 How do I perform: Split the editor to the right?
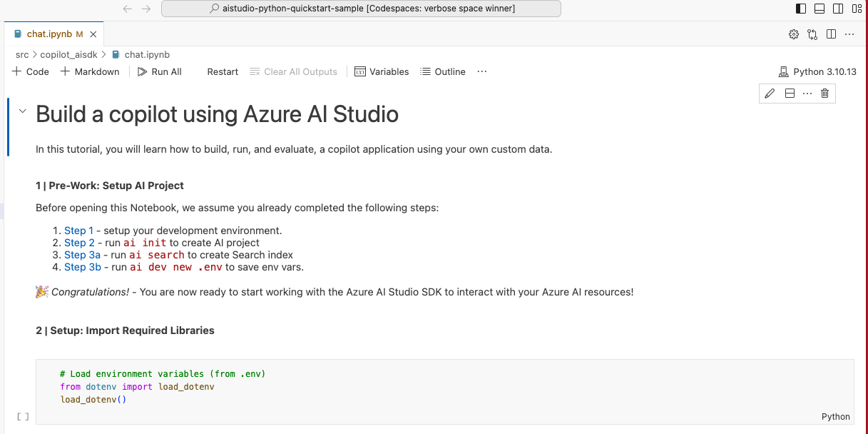coord(831,34)
